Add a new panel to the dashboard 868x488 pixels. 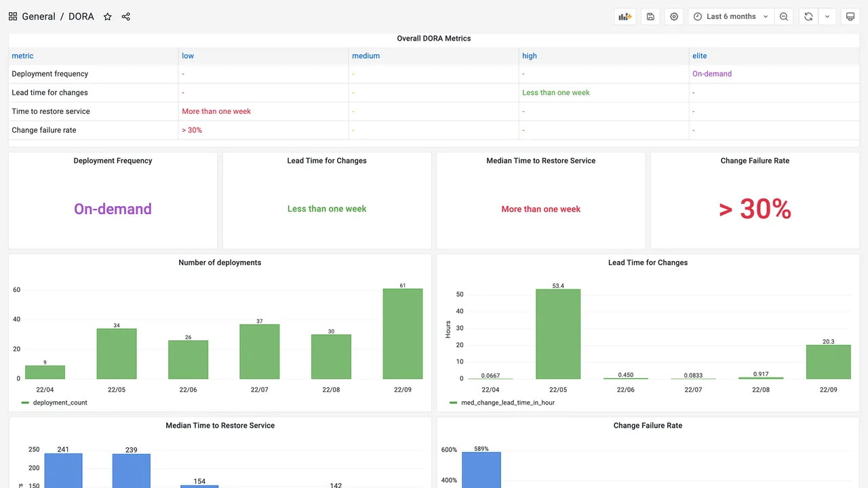(625, 16)
